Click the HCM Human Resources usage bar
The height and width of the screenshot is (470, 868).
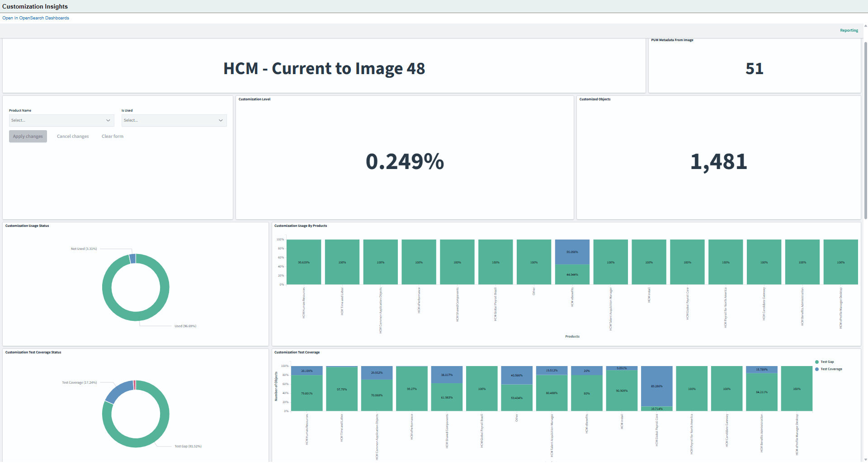(x=303, y=262)
